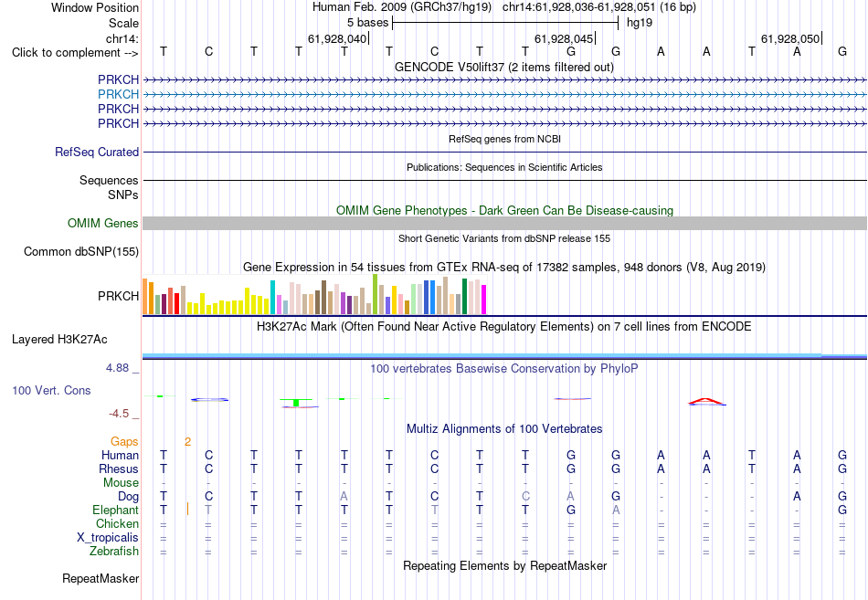This screenshot has width=868, height=600.
Task: Click the Human species label in Multiz
Action: (120, 456)
